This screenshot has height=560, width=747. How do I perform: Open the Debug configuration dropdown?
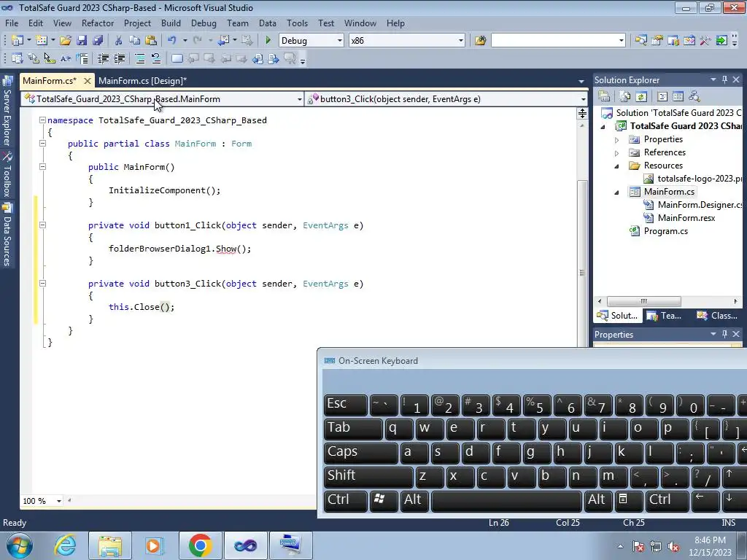click(340, 41)
